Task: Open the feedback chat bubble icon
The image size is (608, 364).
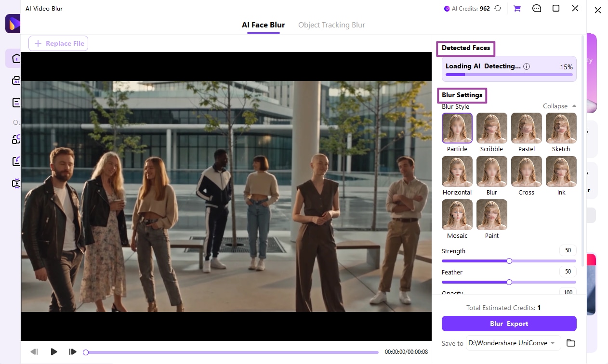Action: [x=537, y=8]
